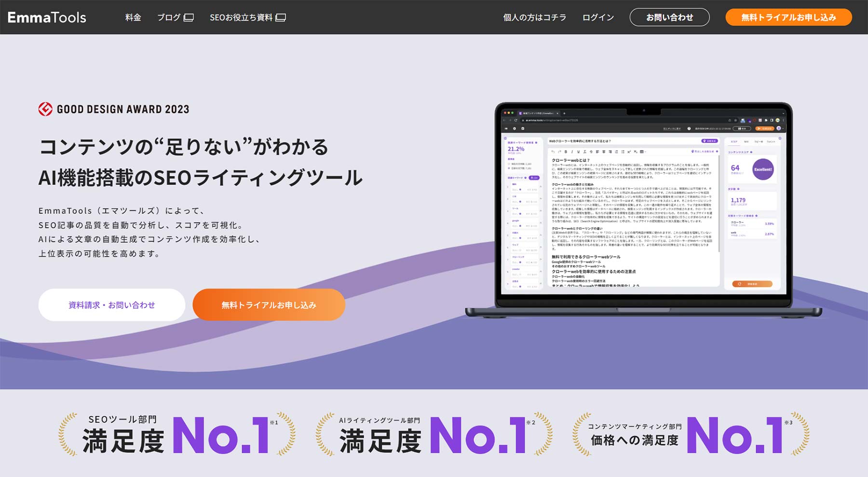Click the 1,179 character count in laptop screenshot
The width and height of the screenshot is (868, 477).
tap(738, 200)
